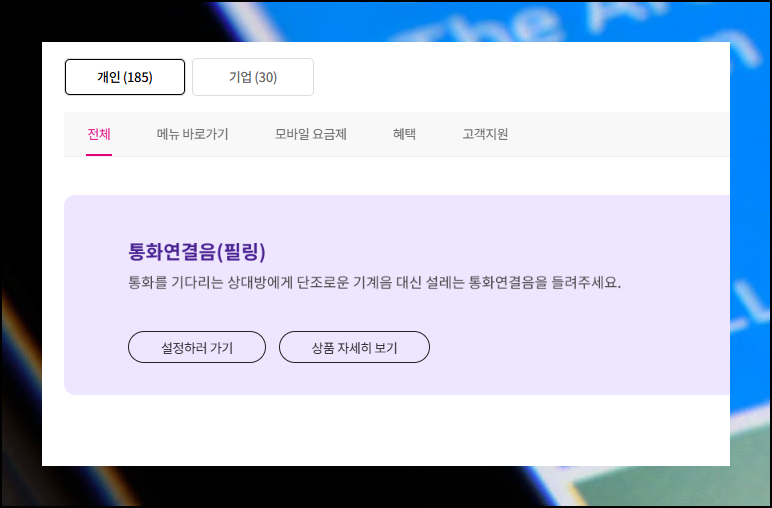Image resolution: width=772 pixels, height=508 pixels.
Task: Switch to the 혜택 tab
Action: pos(404,134)
